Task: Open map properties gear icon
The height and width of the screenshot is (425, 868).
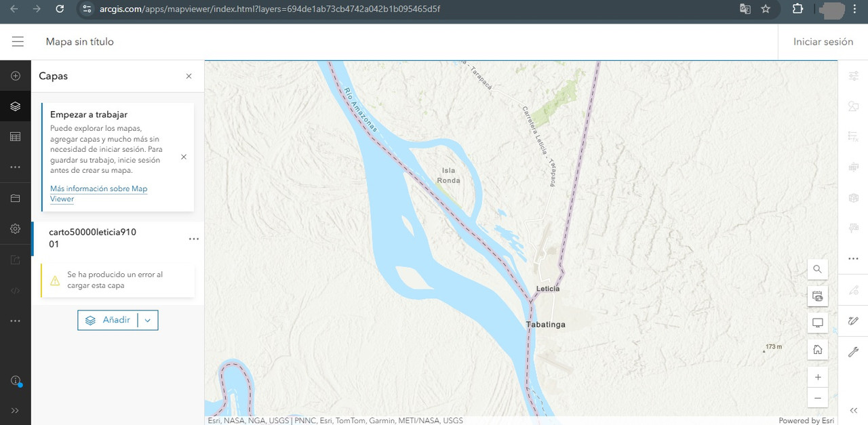Action: point(16,229)
